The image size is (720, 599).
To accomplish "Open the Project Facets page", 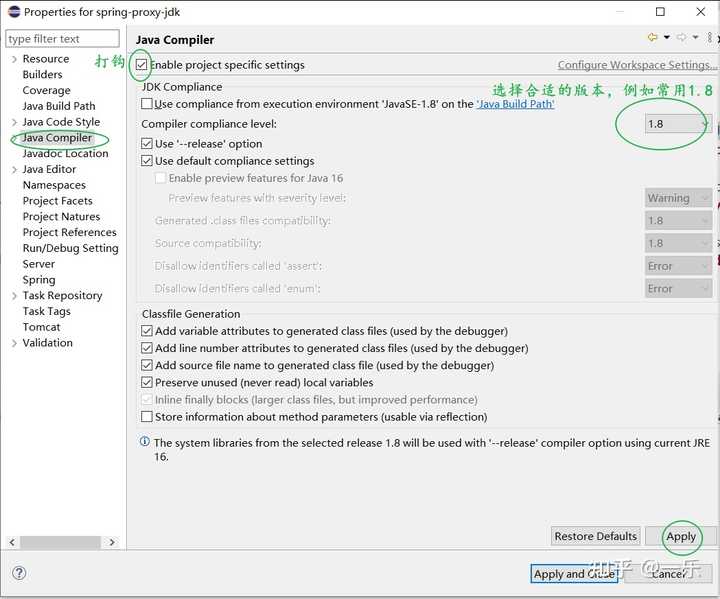I will pyautogui.click(x=57, y=201).
